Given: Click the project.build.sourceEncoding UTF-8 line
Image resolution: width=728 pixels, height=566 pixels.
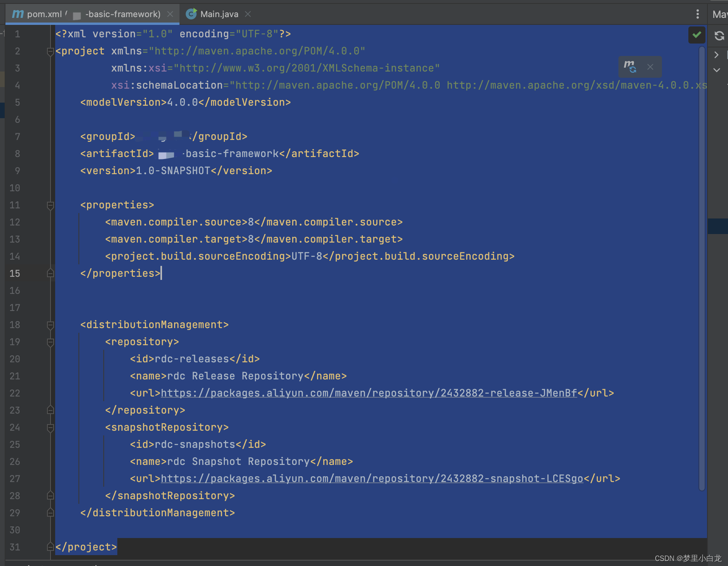Looking at the screenshot, I should tap(310, 256).
